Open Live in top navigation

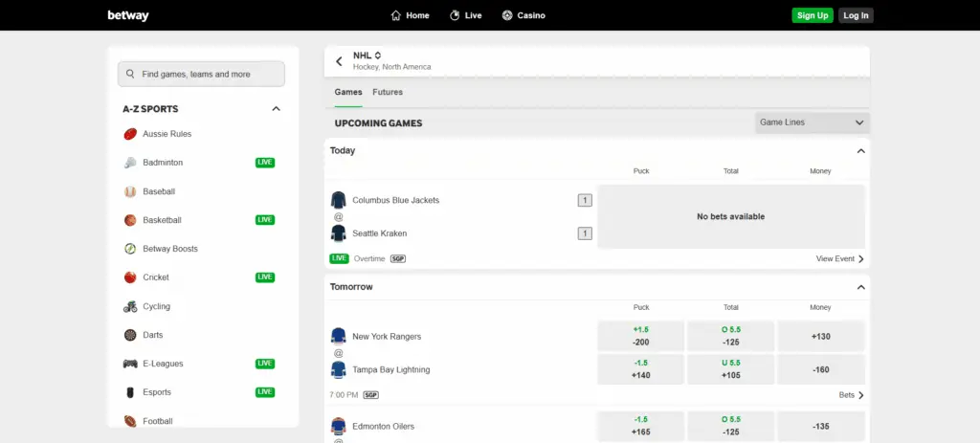466,15
